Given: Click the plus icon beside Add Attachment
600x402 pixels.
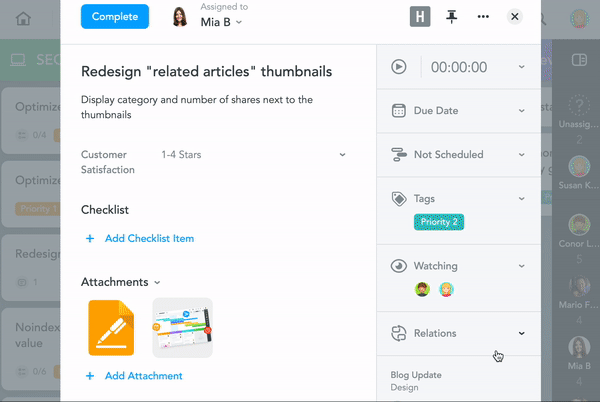Looking at the screenshot, I should (x=90, y=376).
